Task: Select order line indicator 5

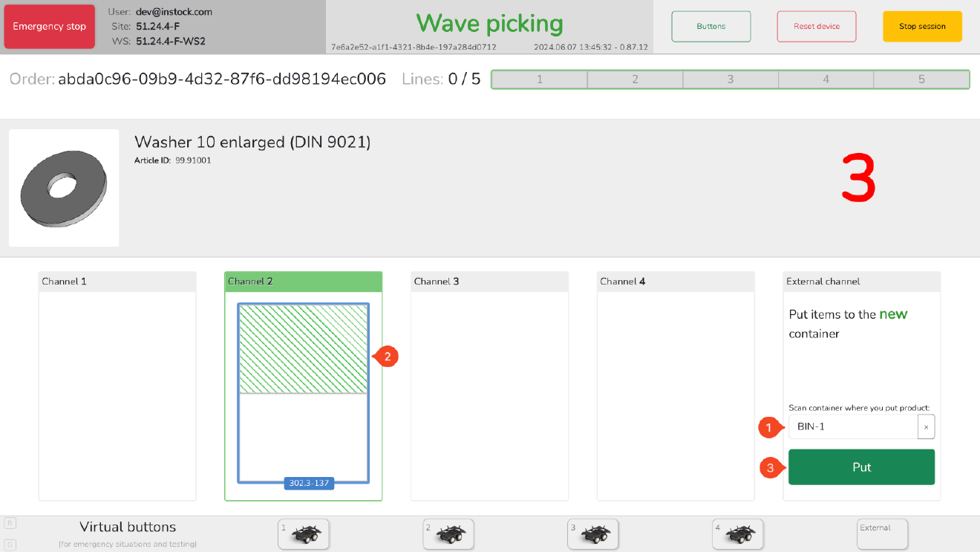Action: (921, 79)
